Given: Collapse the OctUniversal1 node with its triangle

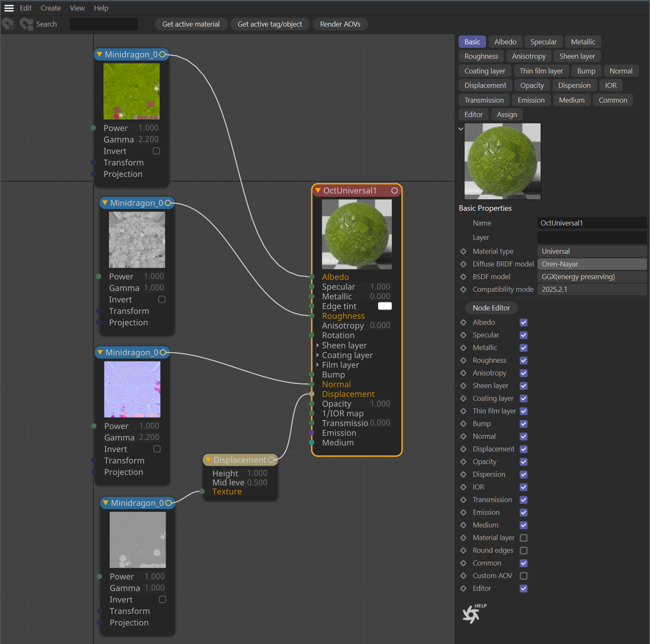Looking at the screenshot, I should 318,191.
